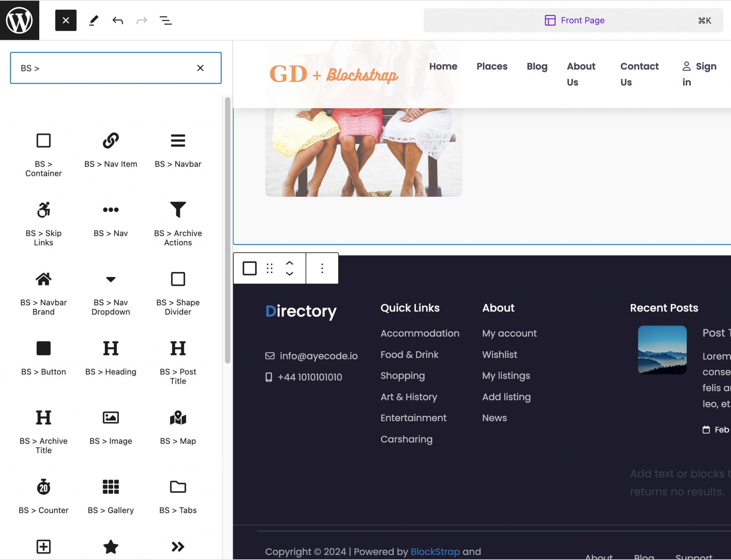Open the footer block options menu

point(322,268)
